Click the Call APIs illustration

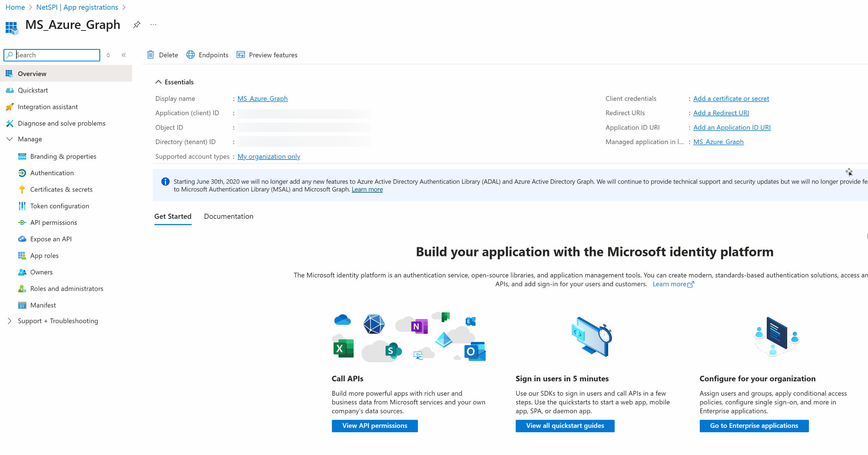point(409,337)
